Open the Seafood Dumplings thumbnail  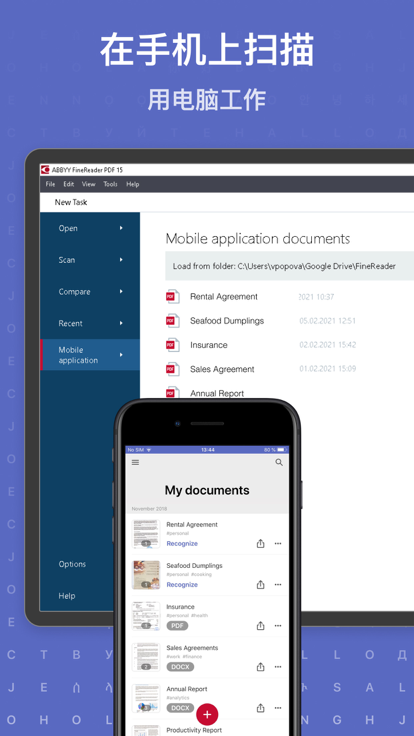[x=146, y=575]
